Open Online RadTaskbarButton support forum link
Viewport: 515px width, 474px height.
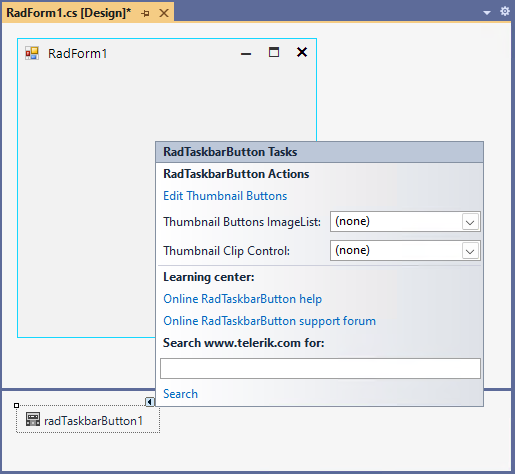(x=269, y=321)
